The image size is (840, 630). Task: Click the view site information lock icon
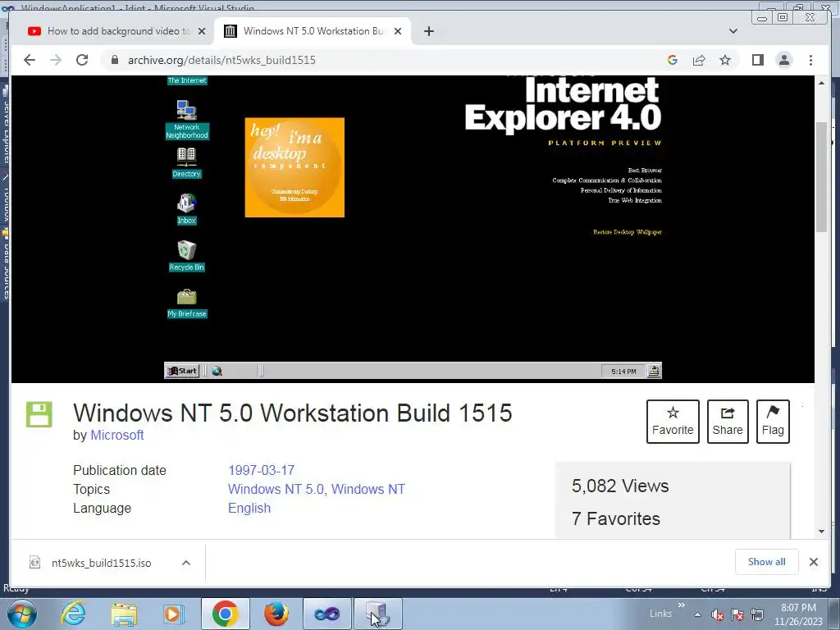click(x=114, y=60)
